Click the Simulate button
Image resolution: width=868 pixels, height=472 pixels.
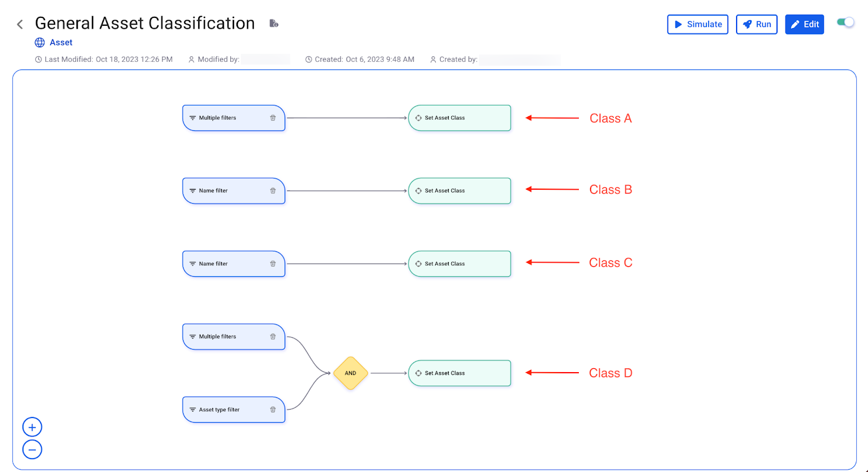[697, 24]
